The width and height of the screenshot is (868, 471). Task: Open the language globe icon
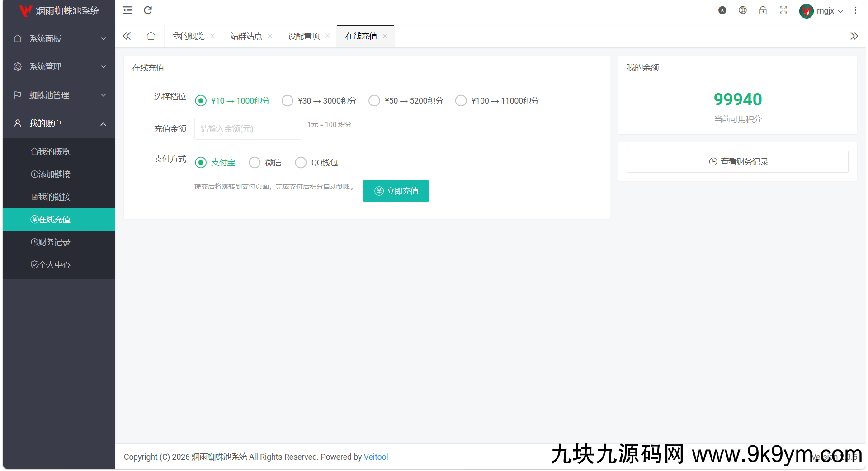[743, 10]
